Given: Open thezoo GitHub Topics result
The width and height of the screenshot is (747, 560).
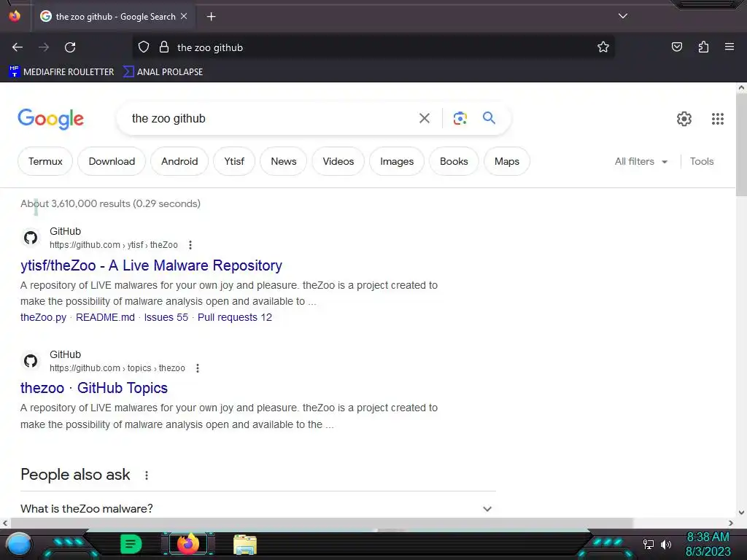Looking at the screenshot, I should (x=94, y=388).
